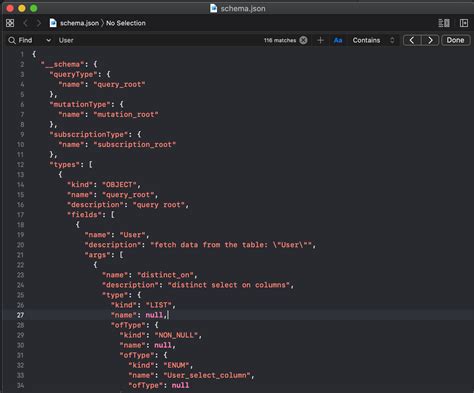Click the "fields" key on line 17
474x393 pixels.
[x=84, y=215]
